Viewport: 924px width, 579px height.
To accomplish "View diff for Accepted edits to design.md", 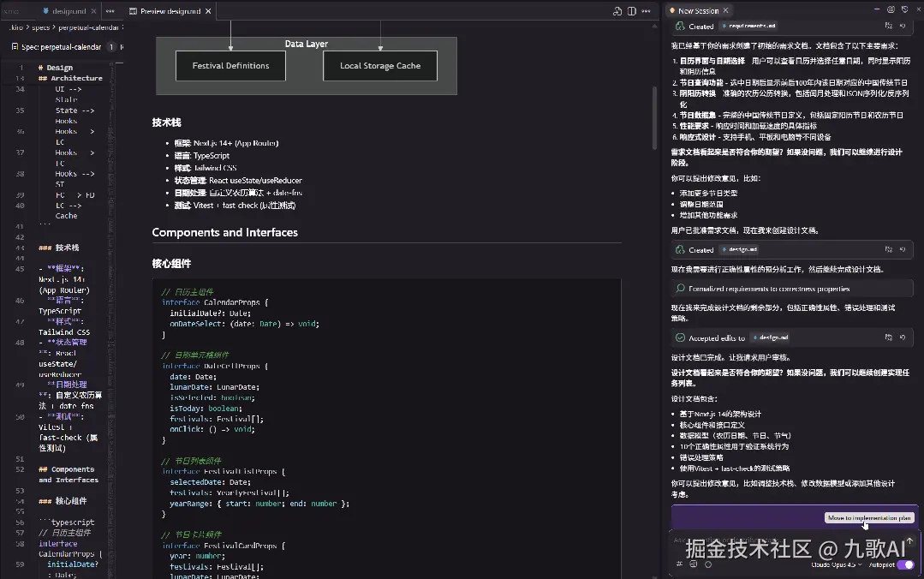I will (889, 337).
